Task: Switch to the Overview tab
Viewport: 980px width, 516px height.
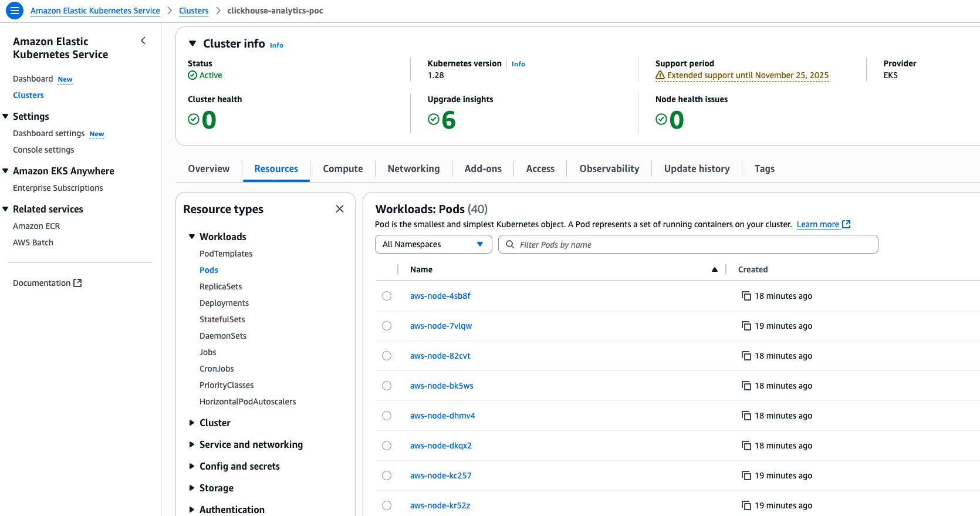Action: pos(209,168)
